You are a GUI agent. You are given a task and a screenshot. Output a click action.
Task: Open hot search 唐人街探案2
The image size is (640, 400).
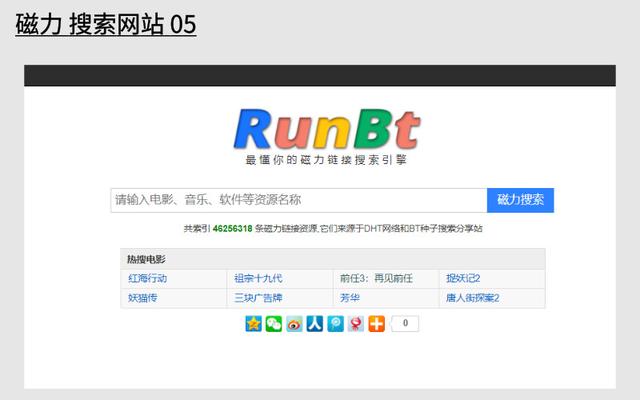[x=472, y=298]
